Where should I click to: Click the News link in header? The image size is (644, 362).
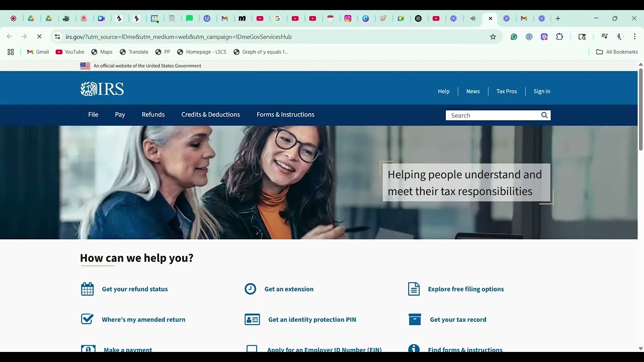tap(473, 91)
